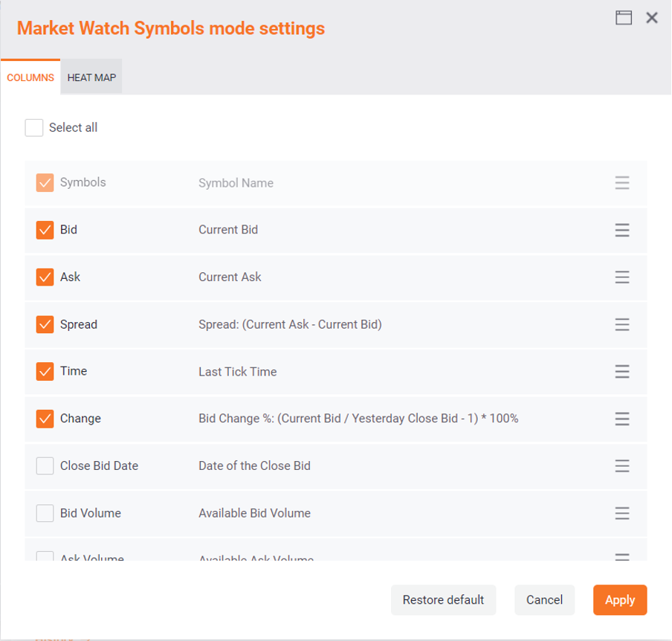Click the Change row drag handle icon
The image size is (672, 641).
tap(622, 419)
